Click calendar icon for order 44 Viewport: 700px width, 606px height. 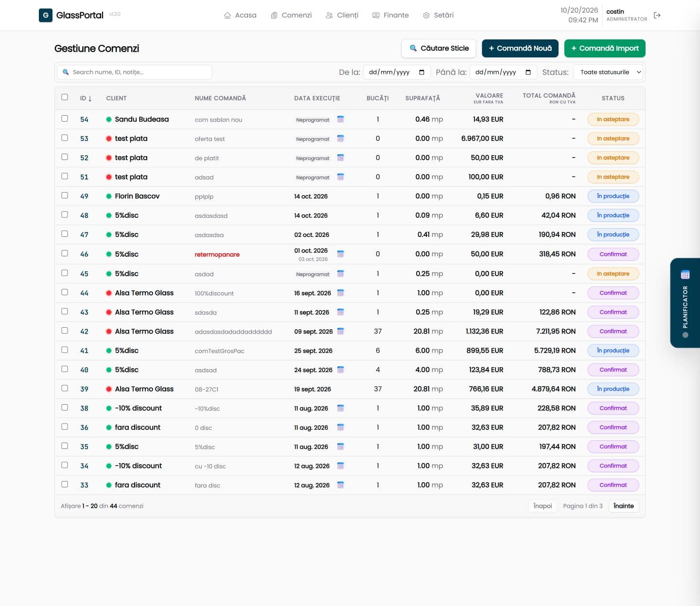[x=340, y=293]
